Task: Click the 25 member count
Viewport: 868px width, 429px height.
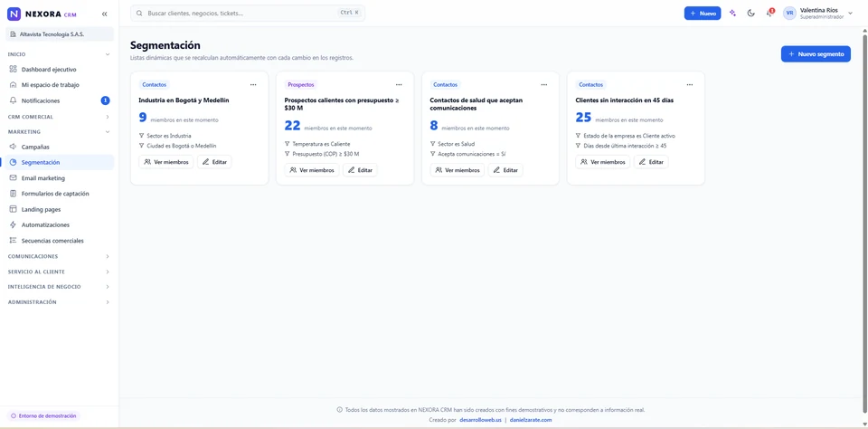Action: click(583, 118)
